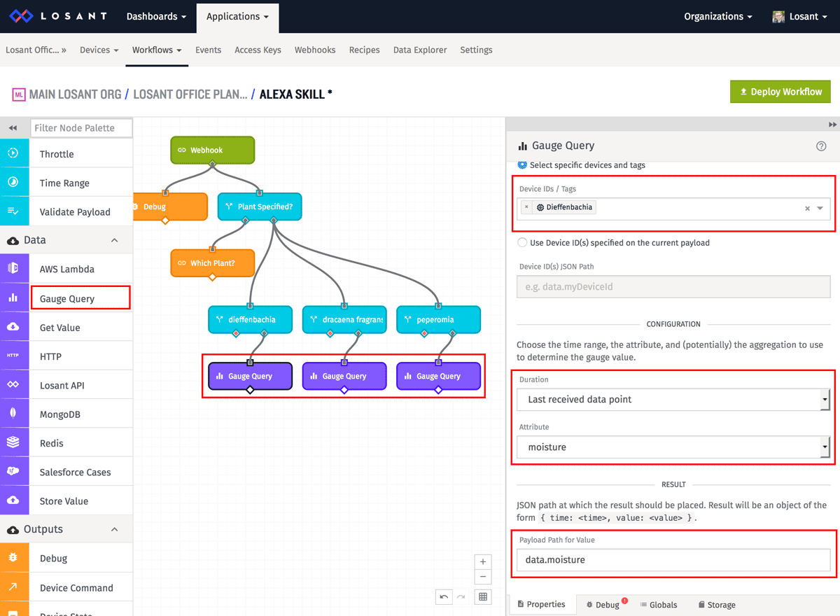The image size is (840, 616).
Task: Open Main Losant Org breadcrumb link
Action: 75,94
